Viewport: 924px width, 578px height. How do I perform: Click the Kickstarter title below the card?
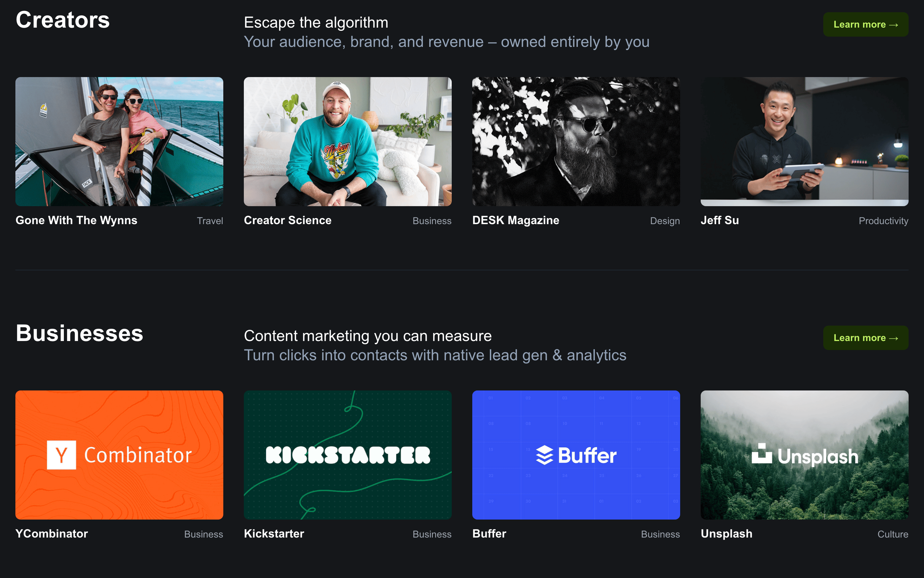(274, 534)
